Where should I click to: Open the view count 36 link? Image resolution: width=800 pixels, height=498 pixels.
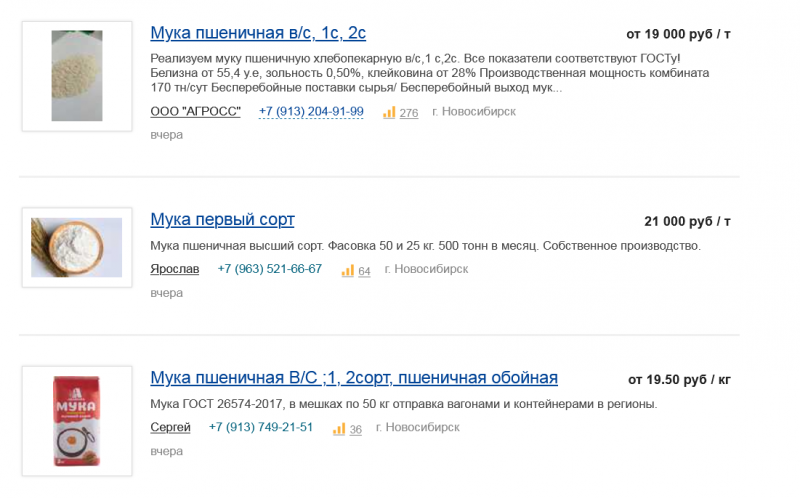[x=356, y=430]
